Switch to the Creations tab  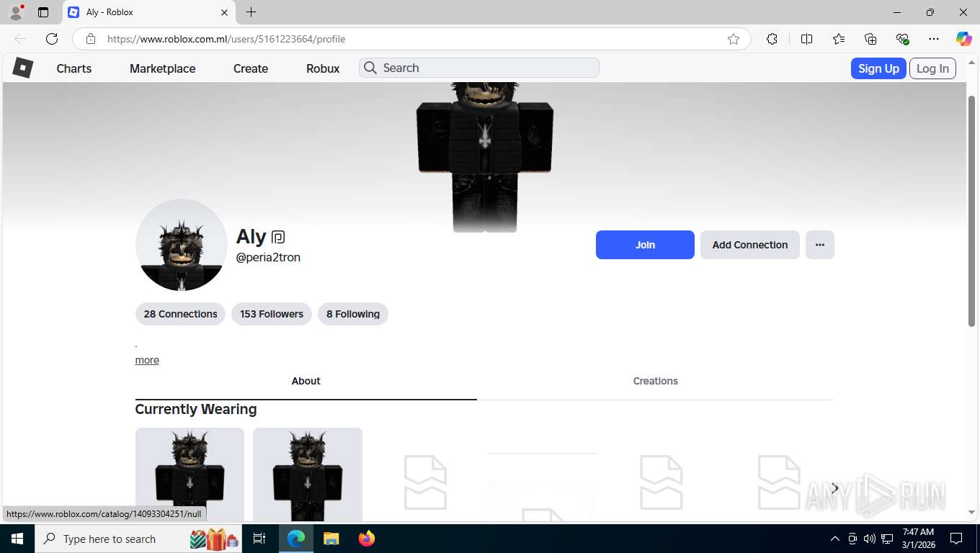point(656,381)
